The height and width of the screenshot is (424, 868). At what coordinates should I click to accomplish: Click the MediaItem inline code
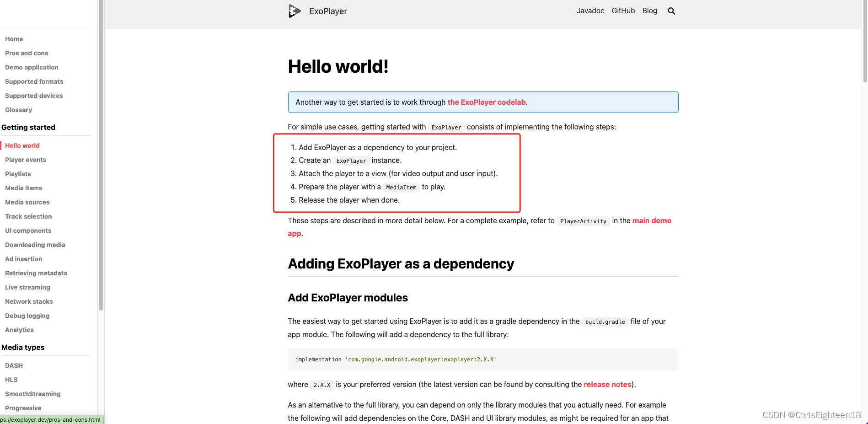click(401, 188)
